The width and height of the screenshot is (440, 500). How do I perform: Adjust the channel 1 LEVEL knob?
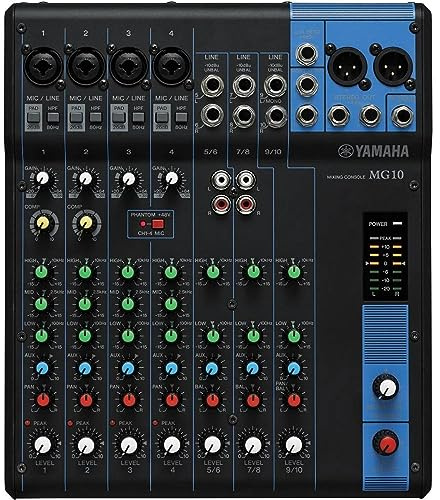pos(43,445)
